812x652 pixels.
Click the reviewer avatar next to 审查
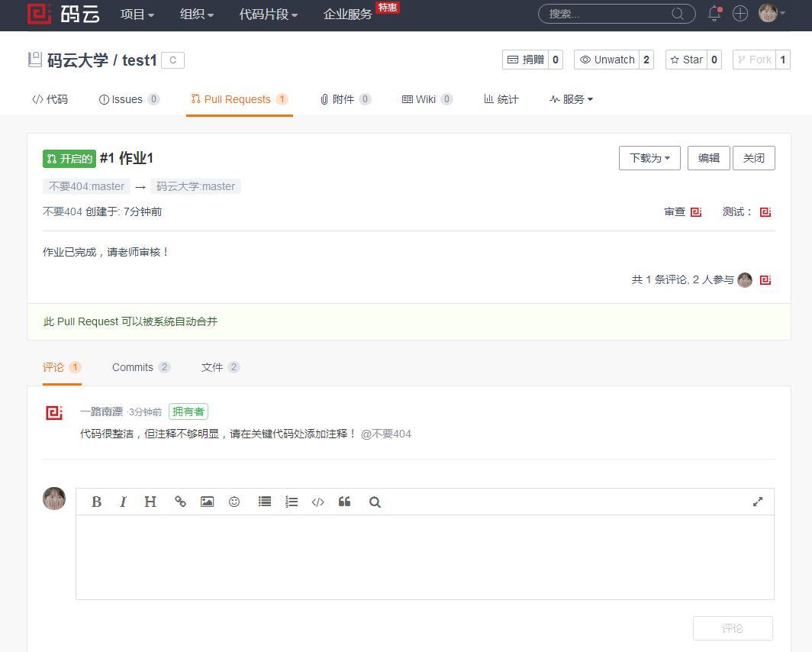(x=696, y=211)
